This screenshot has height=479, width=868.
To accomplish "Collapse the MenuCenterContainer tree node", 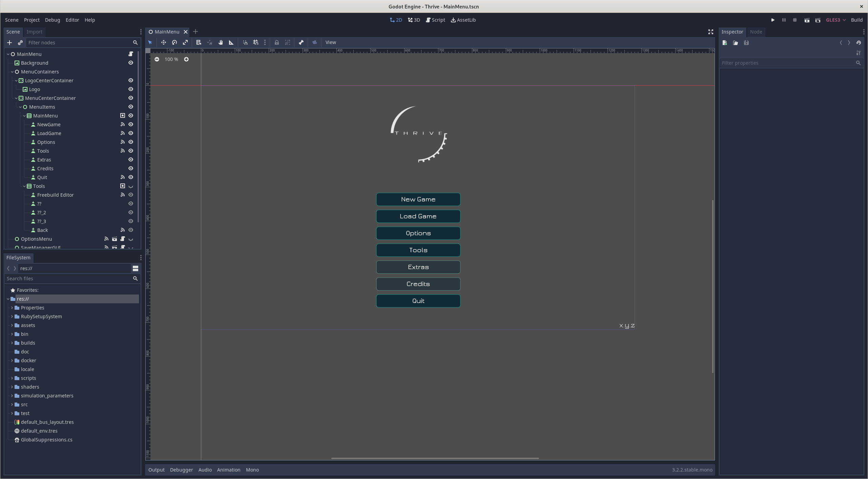I will (16, 98).
